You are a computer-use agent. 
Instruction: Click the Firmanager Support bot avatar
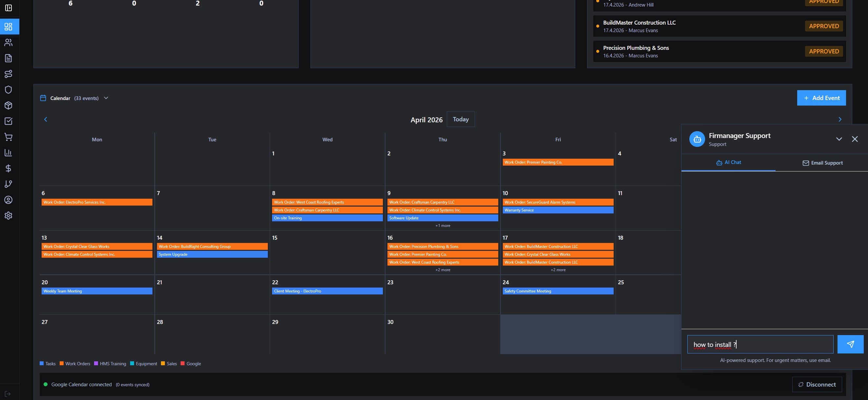point(697,139)
